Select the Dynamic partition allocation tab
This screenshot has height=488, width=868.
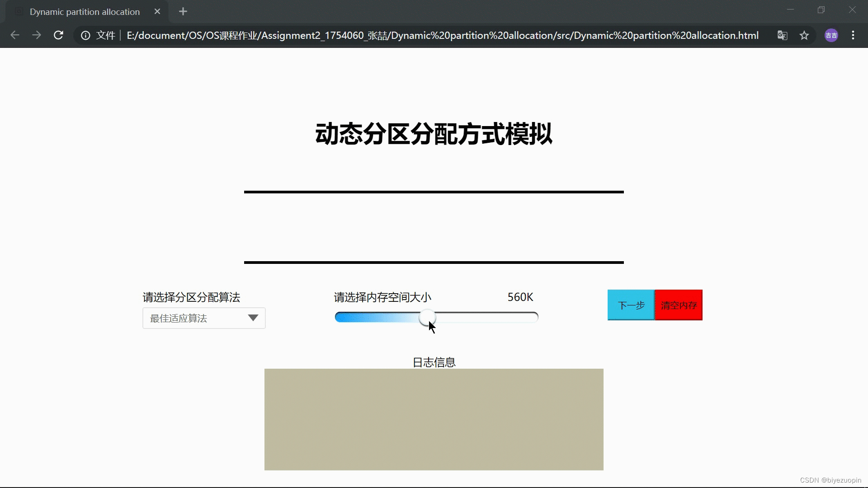point(85,12)
